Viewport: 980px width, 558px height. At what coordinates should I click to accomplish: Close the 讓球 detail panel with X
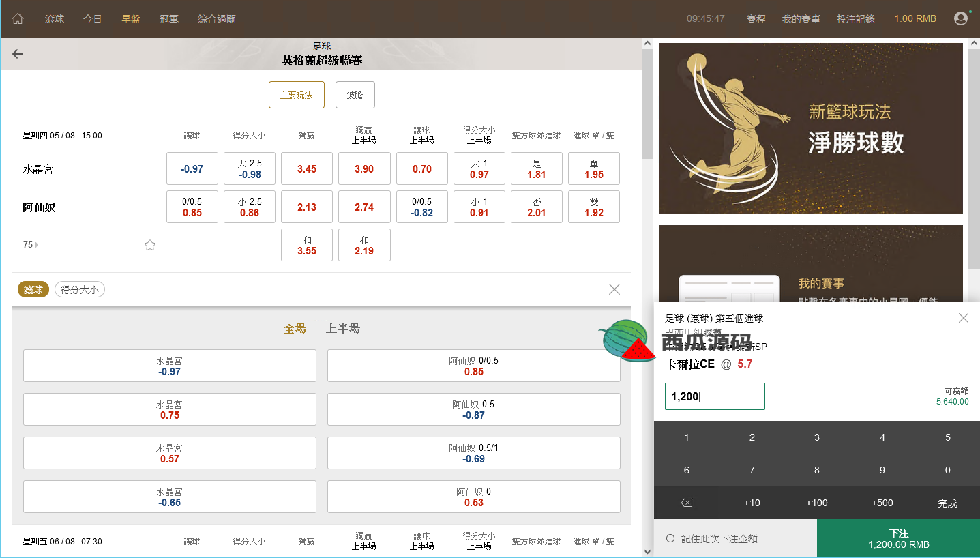coord(614,289)
